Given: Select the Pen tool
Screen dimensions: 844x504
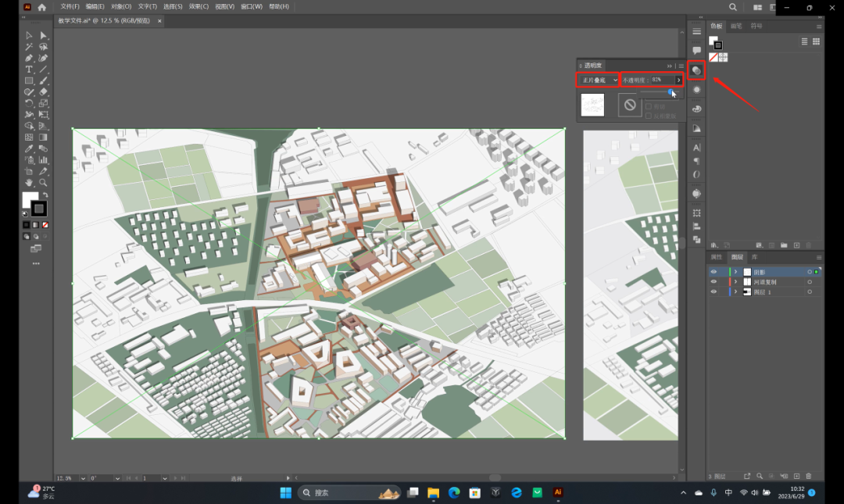Looking at the screenshot, I should click(29, 58).
